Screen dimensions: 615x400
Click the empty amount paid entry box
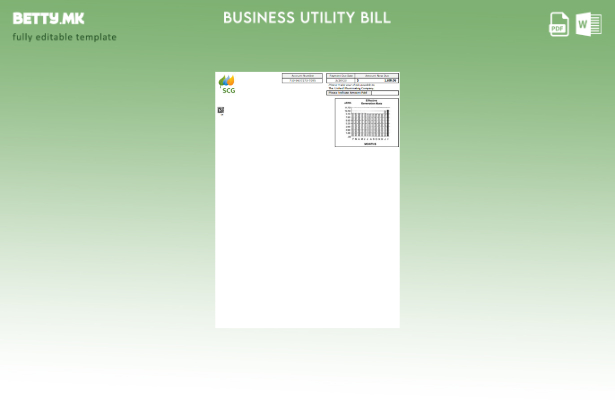pos(384,93)
